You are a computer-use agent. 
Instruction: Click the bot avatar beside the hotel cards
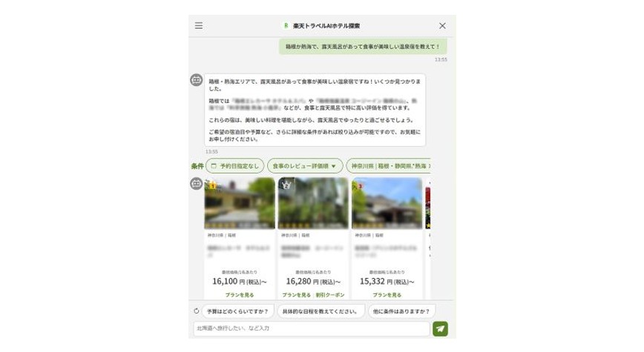click(x=197, y=183)
